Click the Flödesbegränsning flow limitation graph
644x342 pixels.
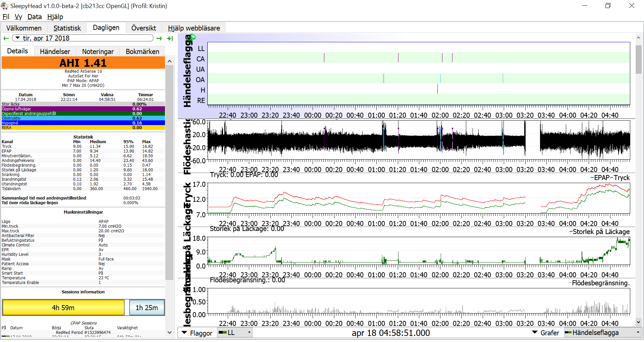(419, 301)
